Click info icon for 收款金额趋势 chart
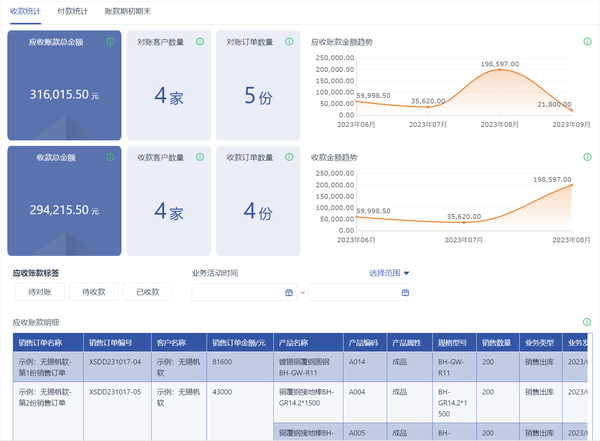Screen dimensions: 600x441 click(587, 157)
